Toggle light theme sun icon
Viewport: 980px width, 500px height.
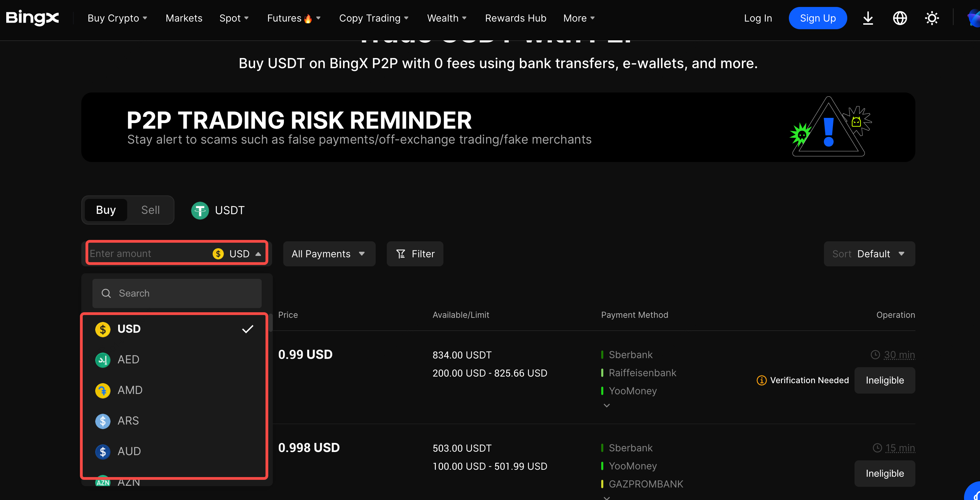932,18
